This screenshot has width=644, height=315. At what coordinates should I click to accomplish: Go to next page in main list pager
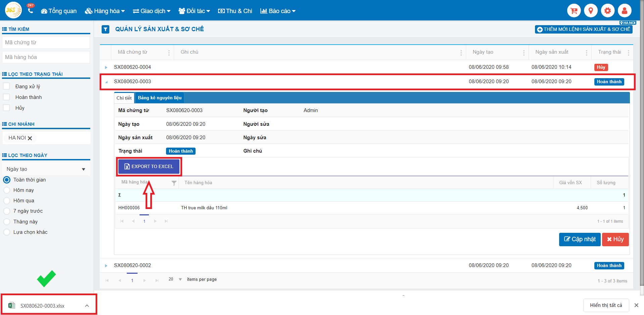pos(144,280)
